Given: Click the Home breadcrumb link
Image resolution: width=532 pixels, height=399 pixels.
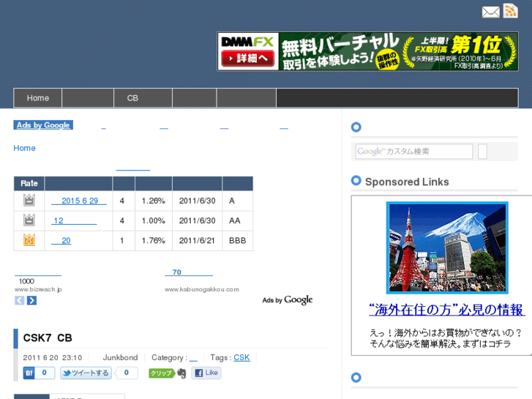Looking at the screenshot, I should coord(24,148).
